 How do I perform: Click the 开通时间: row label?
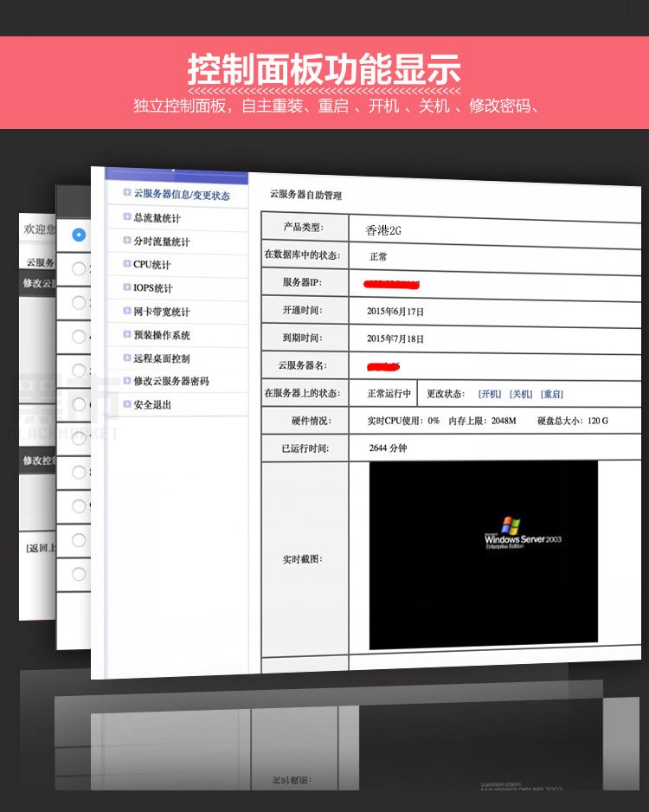302,310
